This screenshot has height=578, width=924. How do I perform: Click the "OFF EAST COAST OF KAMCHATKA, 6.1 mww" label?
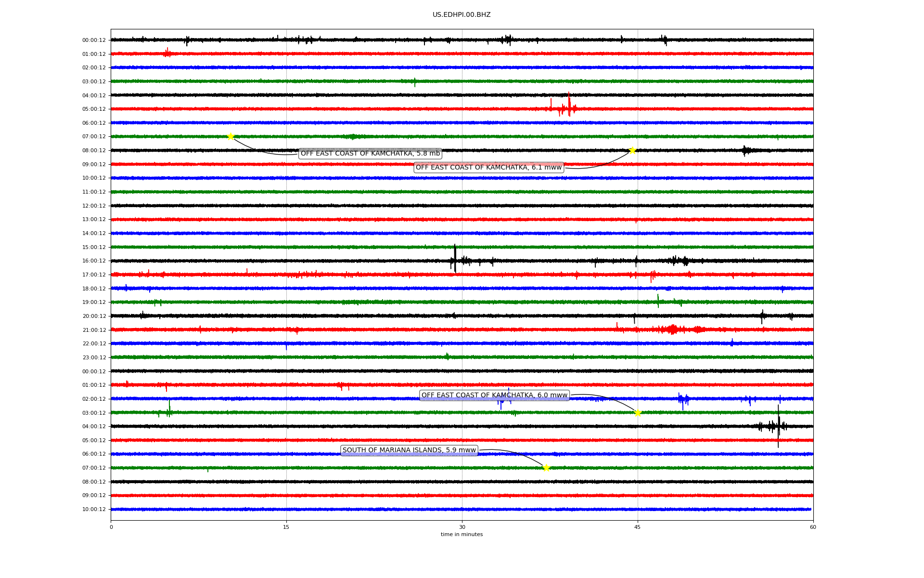coord(488,168)
